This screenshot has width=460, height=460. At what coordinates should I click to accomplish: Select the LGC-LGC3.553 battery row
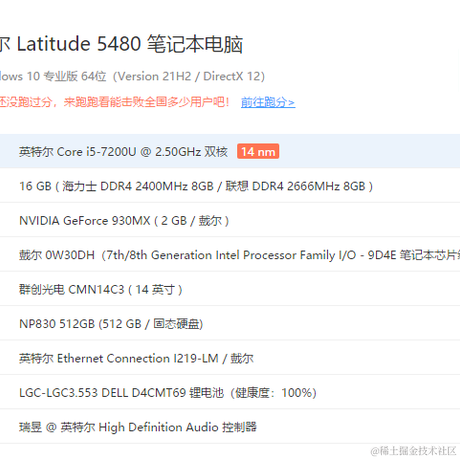230,392
